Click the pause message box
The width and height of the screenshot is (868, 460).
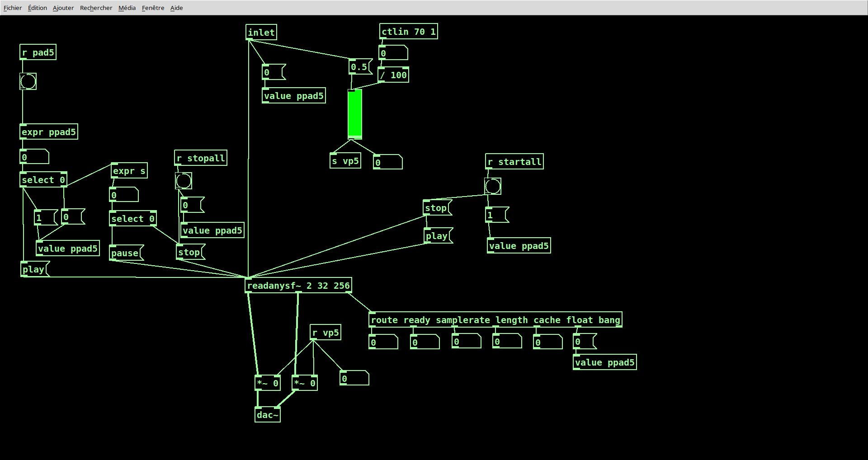click(127, 253)
